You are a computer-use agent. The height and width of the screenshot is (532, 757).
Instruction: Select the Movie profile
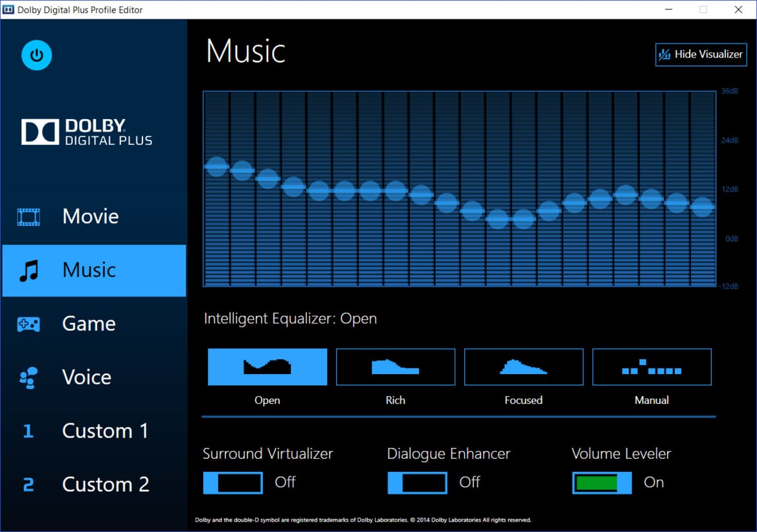[x=94, y=217]
